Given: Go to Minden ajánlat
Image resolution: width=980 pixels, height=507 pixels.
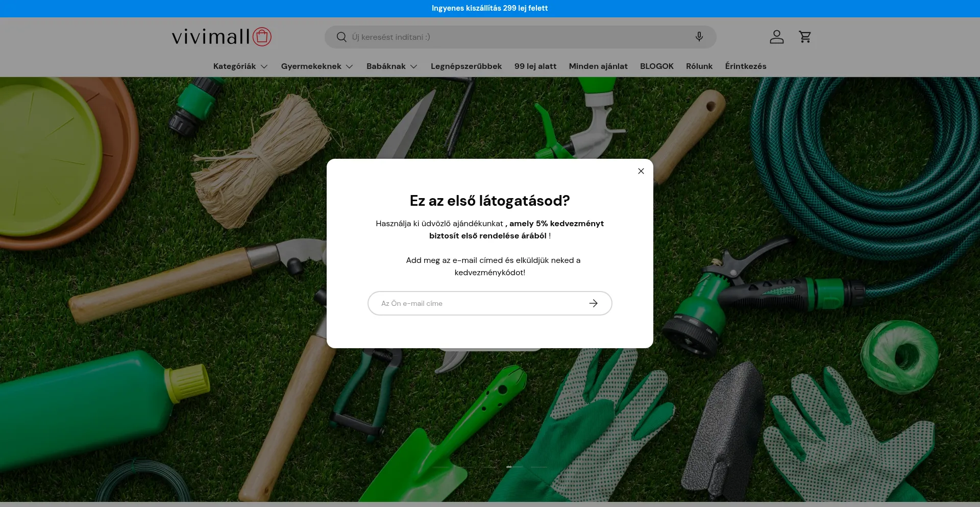Looking at the screenshot, I should click(598, 66).
